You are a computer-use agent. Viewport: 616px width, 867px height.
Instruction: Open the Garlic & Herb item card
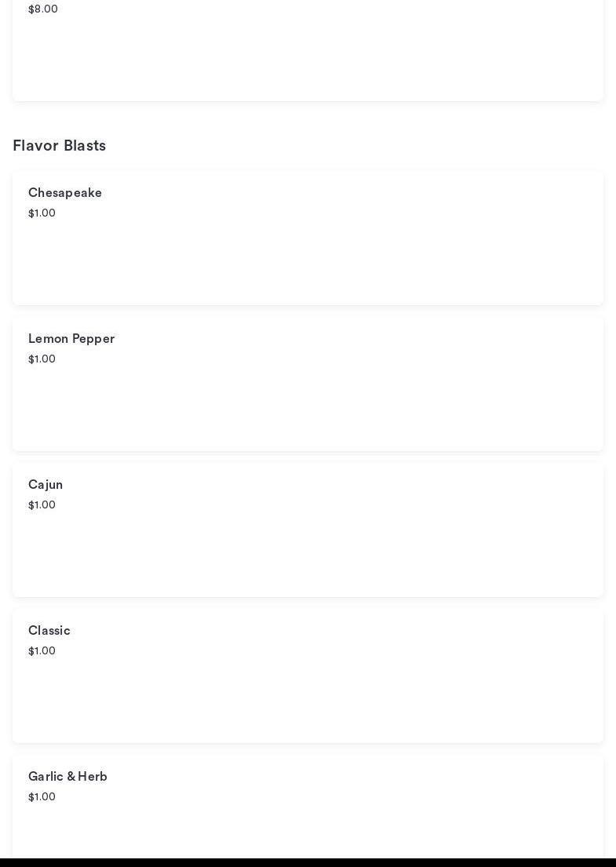coord(308,807)
